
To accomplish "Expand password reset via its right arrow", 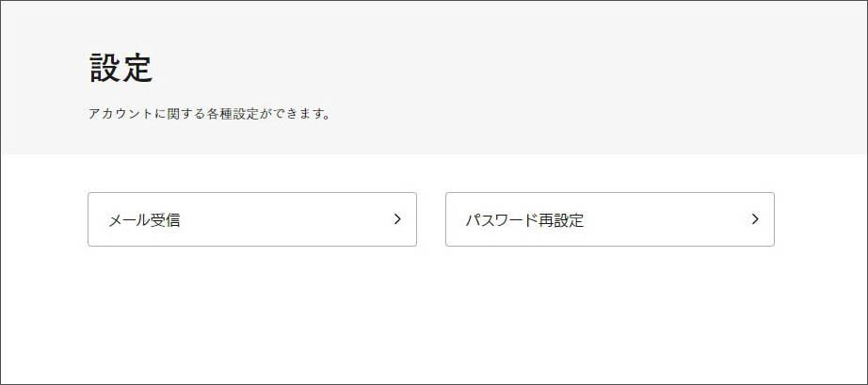I will (x=755, y=219).
